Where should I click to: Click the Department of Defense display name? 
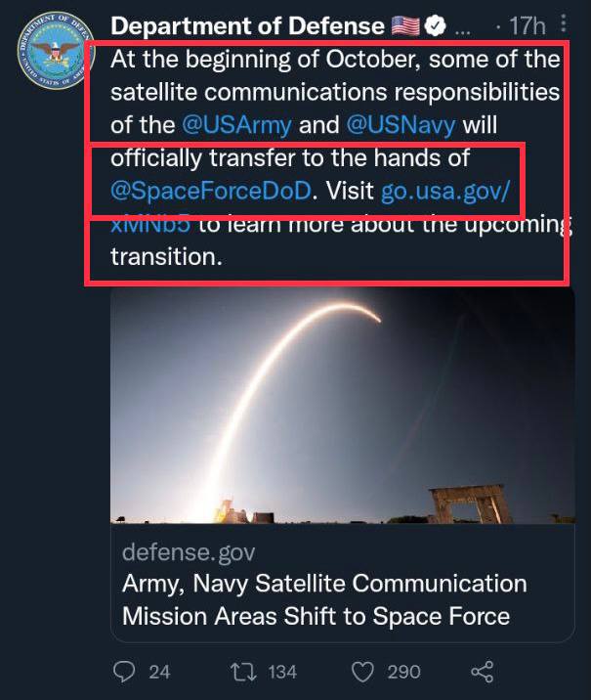247,24
